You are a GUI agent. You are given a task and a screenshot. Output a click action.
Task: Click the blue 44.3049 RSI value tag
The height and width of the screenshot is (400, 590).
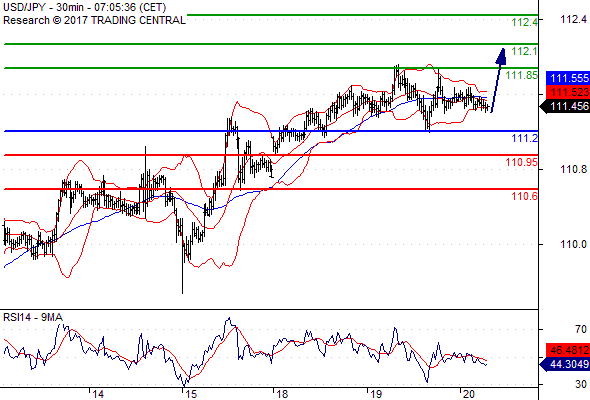[565, 364]
